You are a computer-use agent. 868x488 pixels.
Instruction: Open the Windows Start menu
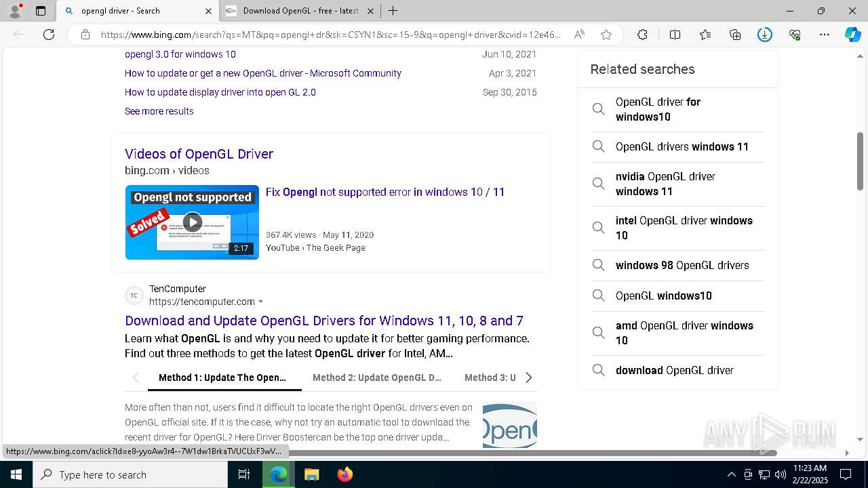click(16, 474)
